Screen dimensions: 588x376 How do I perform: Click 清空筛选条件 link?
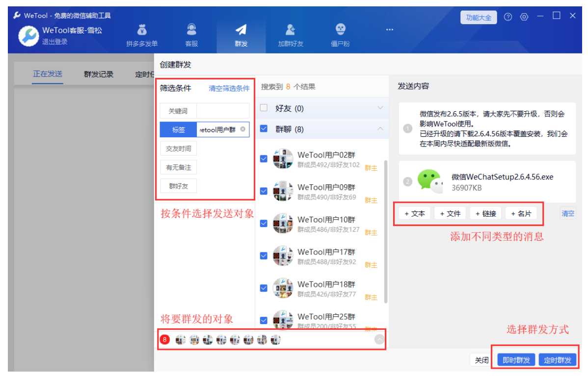[229, 88]
